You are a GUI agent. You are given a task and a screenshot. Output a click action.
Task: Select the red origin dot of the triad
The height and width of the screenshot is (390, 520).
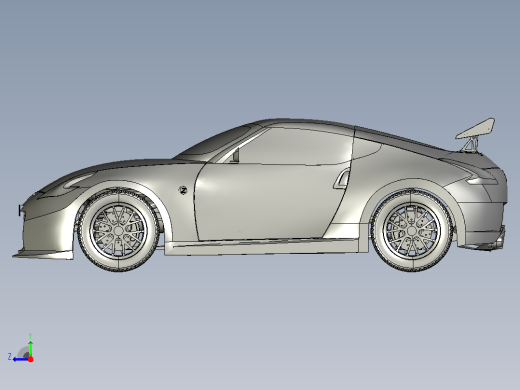[x=31, y=359]
